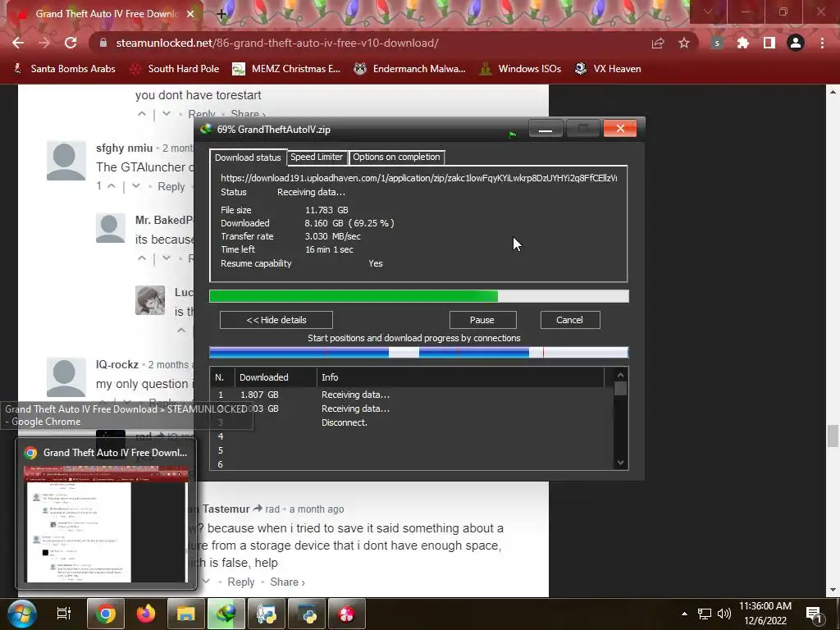
Task: Open the volume speaker tray icon
Action: pyautogui.click(x=724, y=614)
